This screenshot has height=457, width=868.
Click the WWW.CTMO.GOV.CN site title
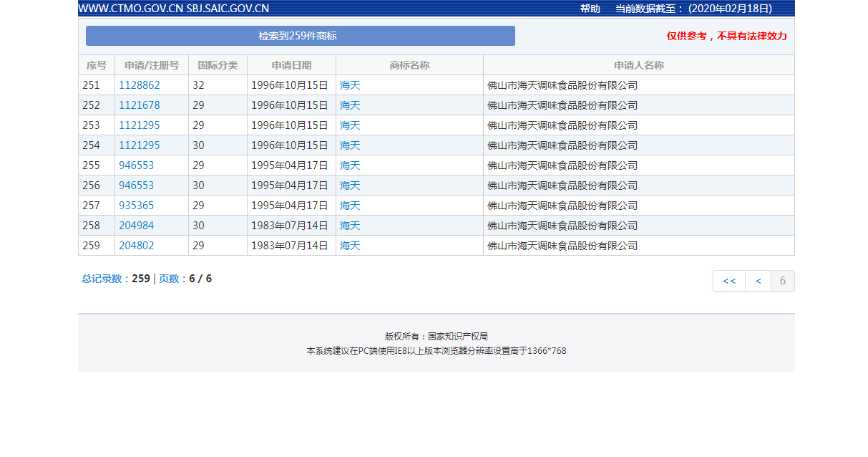130,9
